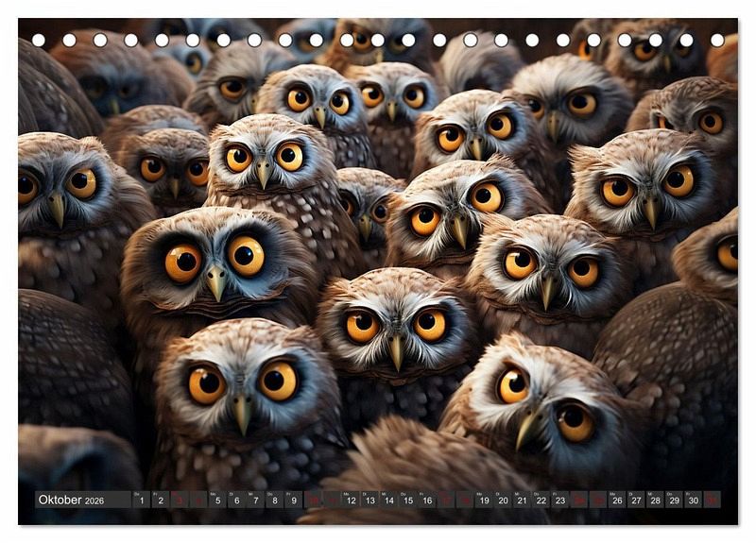This screenshot has height=543, width=756.
Task: Click the red weekend cell for date 3
Action: pos(179,500)
